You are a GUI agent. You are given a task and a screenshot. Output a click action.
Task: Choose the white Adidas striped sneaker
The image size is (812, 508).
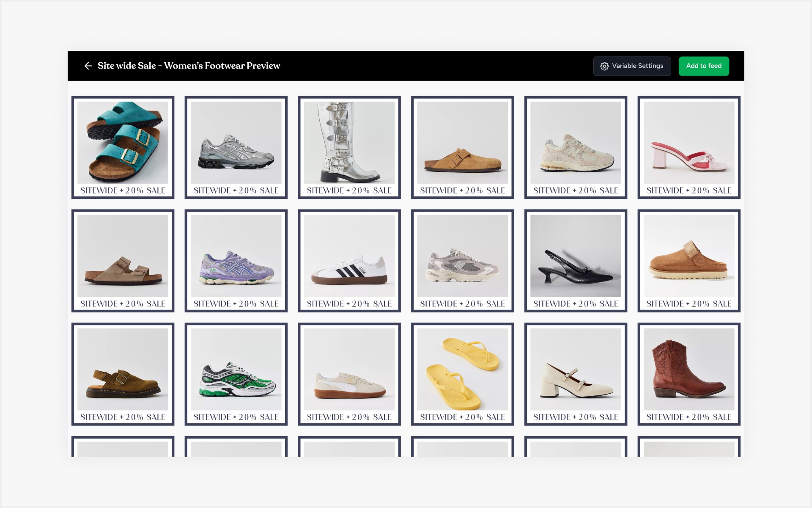click(x=349, y=256)
